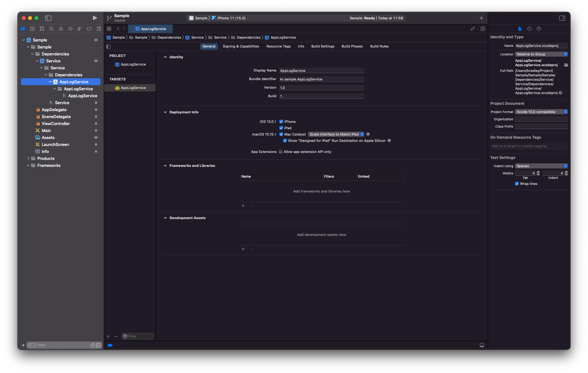Switch to Build Phases tab
This screenshot has height=373, width=588.
coord(352,46)
